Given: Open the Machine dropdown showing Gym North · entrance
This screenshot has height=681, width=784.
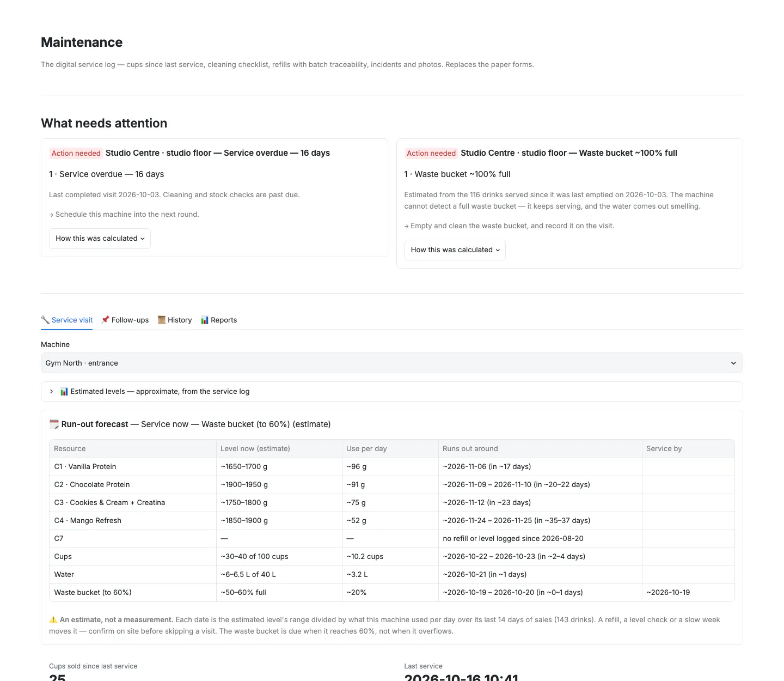Looking at the screenshot, I should click(x=392, y=363).
